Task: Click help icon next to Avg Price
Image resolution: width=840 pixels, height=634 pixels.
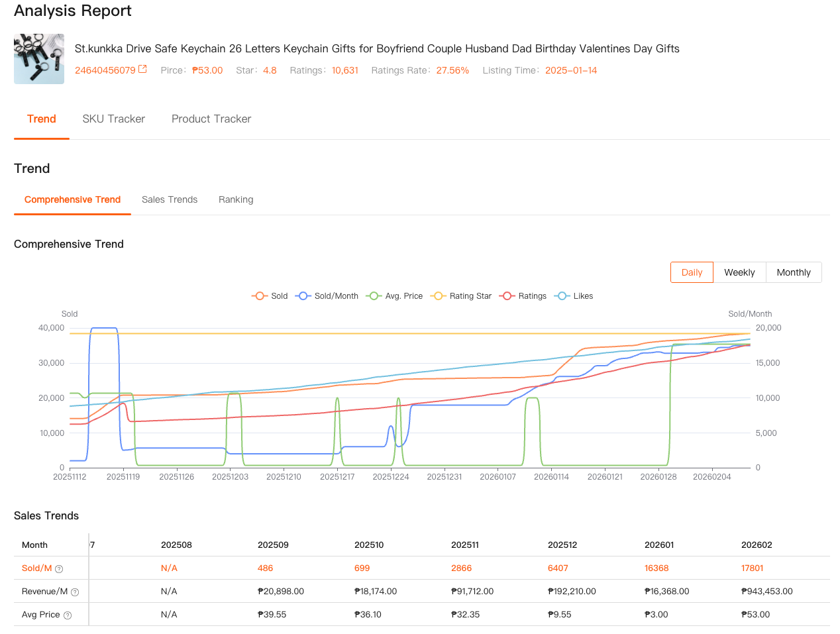Action: coord(68,615)
